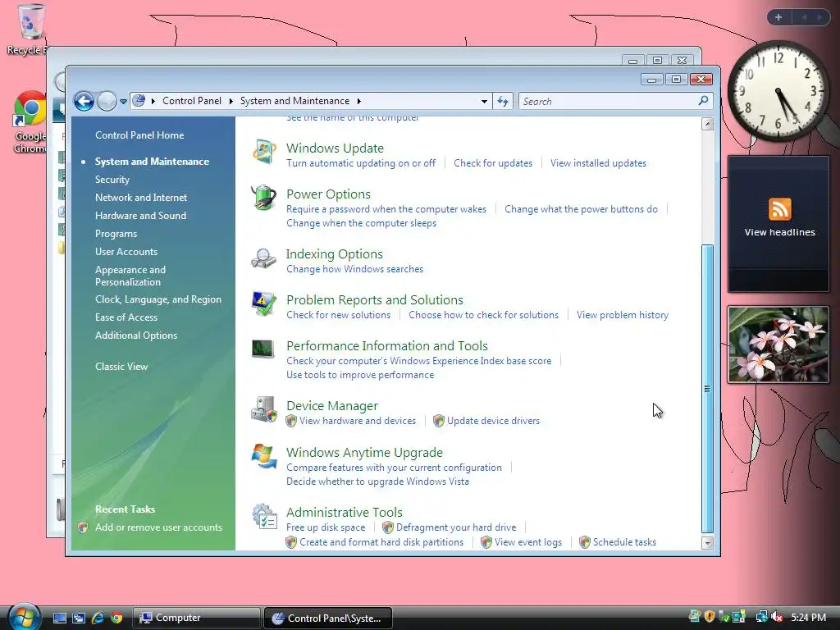Click the Forward navigation button
The width and height of the screenshot is (840, 630).
pyautogui.click(x=107, y=101)
